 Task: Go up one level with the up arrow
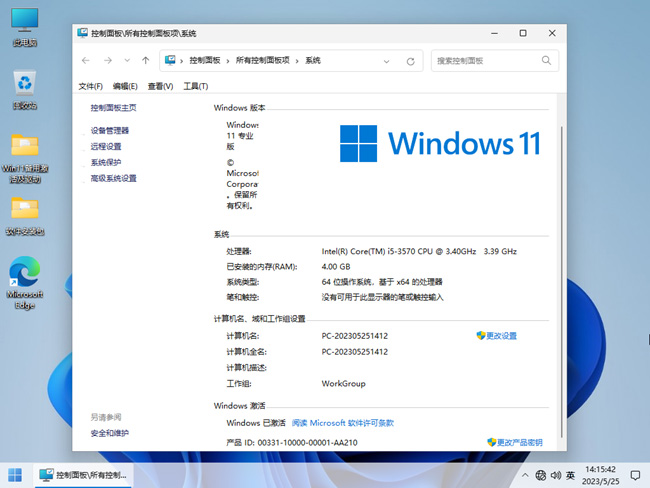[146, 61]
